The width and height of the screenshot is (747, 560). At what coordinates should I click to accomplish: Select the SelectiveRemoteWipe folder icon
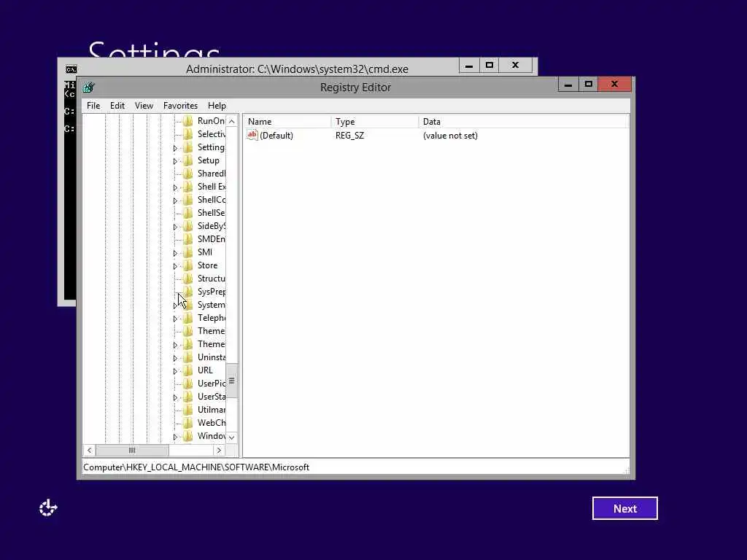coord(188,134)
